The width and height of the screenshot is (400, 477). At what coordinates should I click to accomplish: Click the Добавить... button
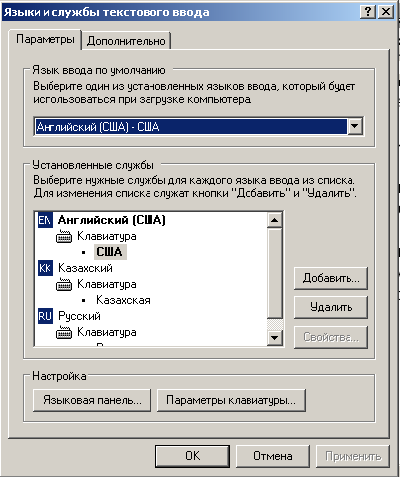point(331,278)
